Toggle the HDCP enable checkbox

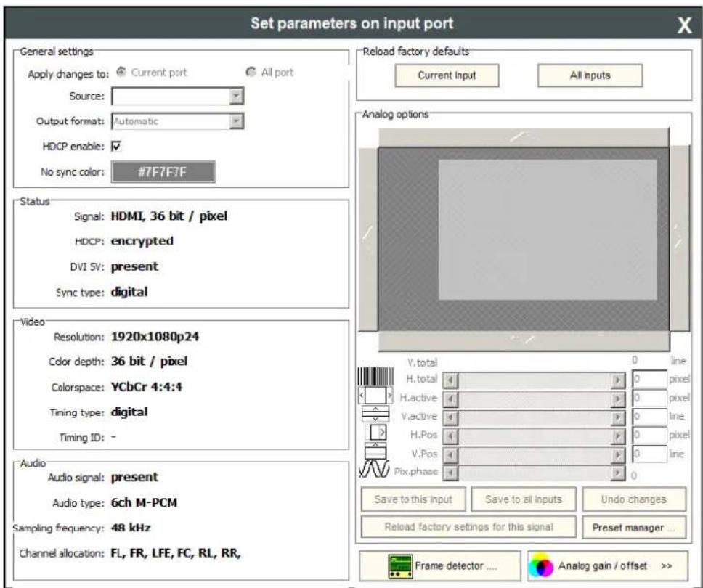click(116, 146)
